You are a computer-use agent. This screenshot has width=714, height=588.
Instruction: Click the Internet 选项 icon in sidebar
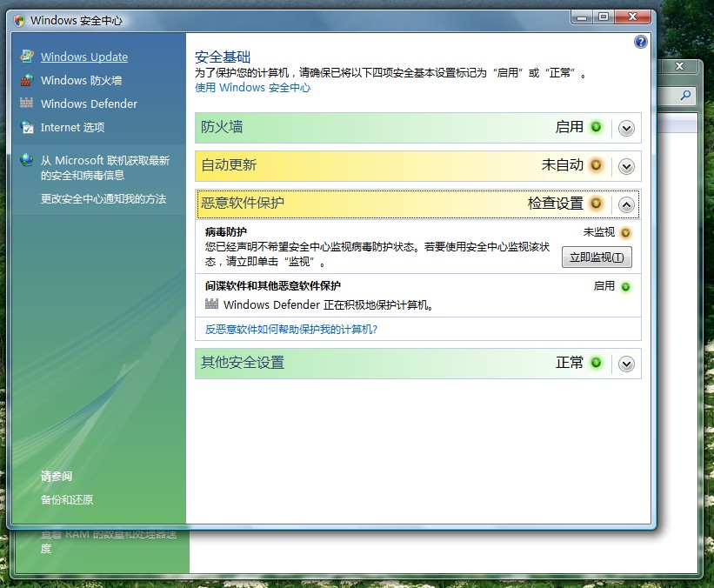[x=27, y=127]
